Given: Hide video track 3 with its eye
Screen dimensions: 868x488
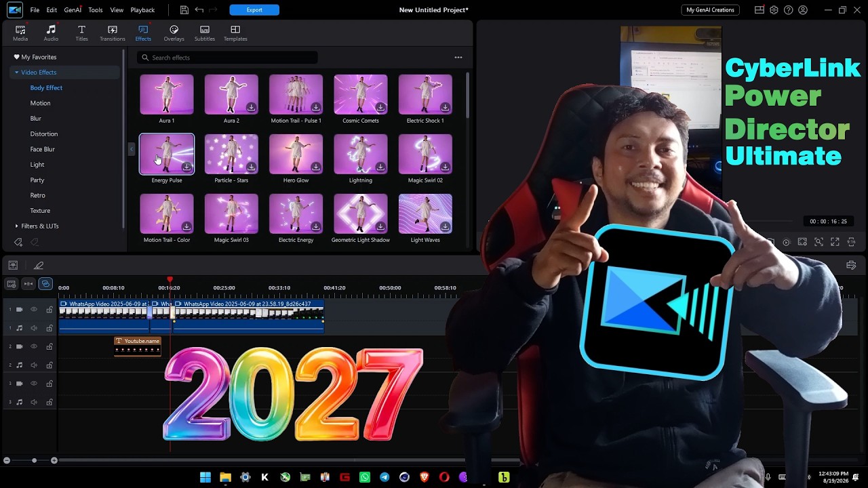Looking at the screenshot, I should [34, 384].
